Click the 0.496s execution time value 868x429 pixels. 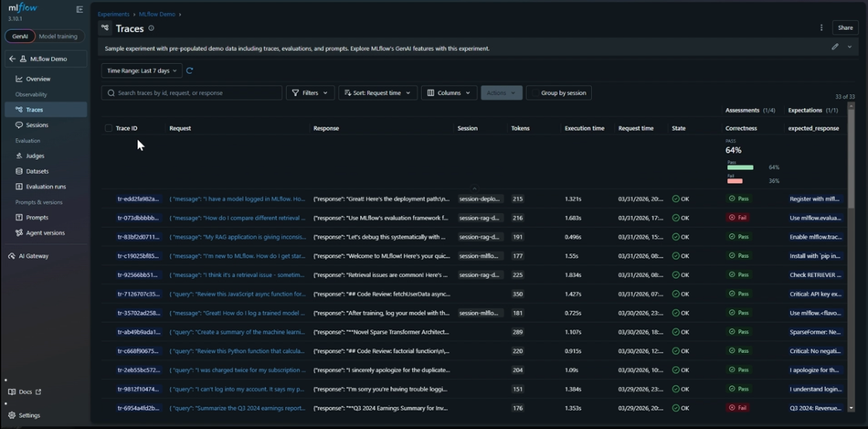coord(574,237)
